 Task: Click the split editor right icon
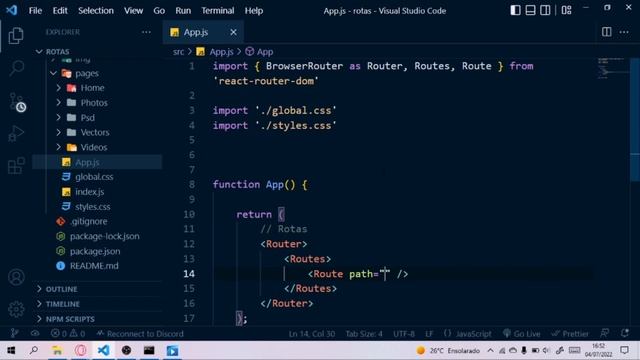[607, 32]
